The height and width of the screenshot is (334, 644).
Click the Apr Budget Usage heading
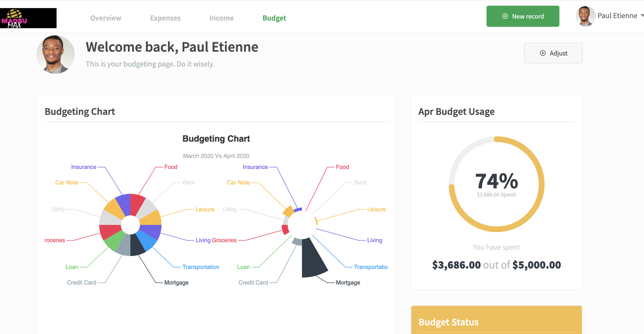(x=456, y=112)
